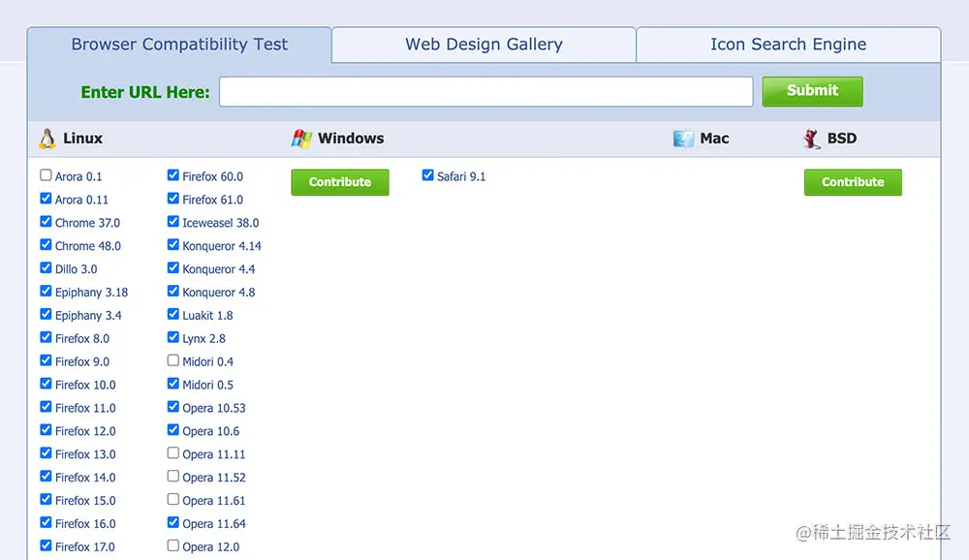Click the Mac Finder icon

click(683, 139)
